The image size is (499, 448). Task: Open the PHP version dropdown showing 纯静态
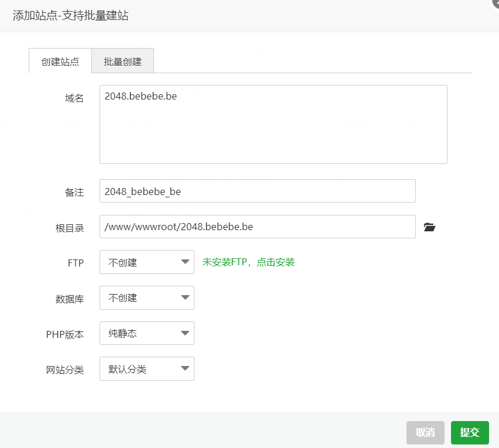coord(146,333)
